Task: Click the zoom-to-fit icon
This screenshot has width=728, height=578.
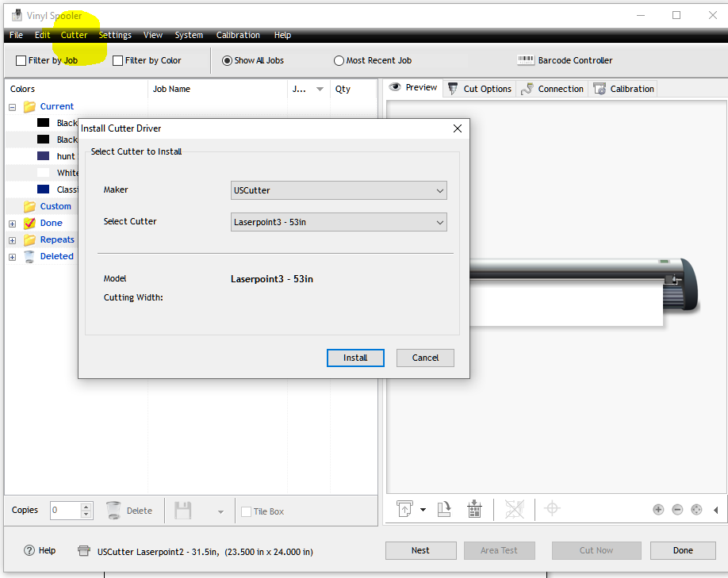Action: pos(696,510)
